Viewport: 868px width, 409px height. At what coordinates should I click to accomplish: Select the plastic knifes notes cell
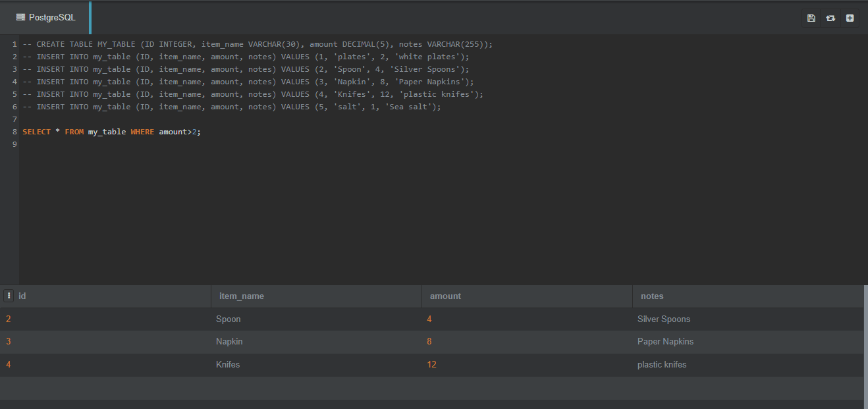747,365
